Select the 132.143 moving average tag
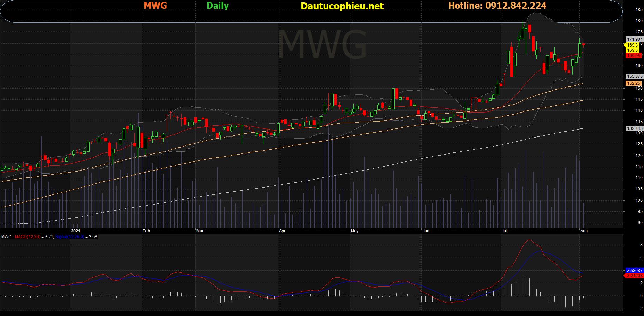Viewport: 644px width, 316px height. pos(634,128)
